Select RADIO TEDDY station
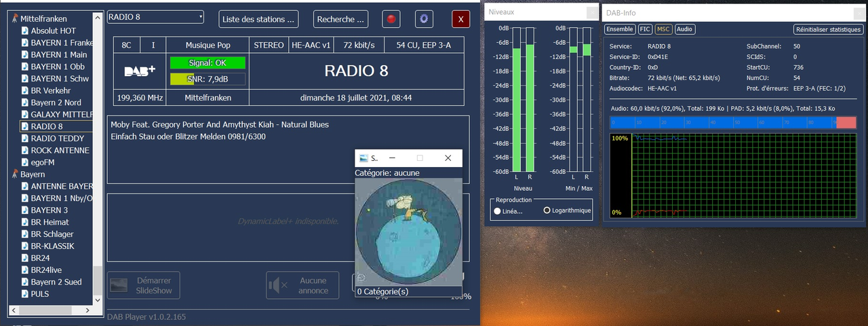This screenshot has width=868, height=326. tap(58, 139)
